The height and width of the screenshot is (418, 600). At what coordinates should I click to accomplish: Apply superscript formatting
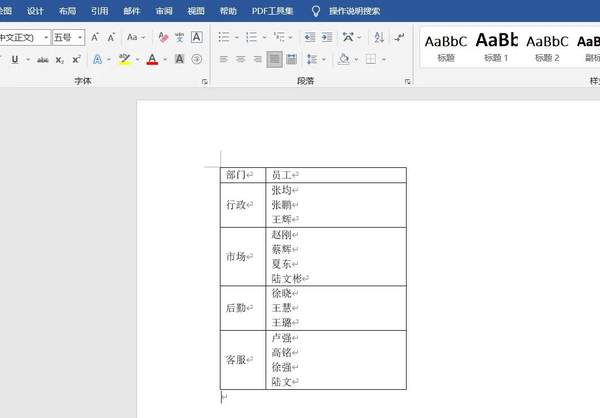tap(76, 60)
